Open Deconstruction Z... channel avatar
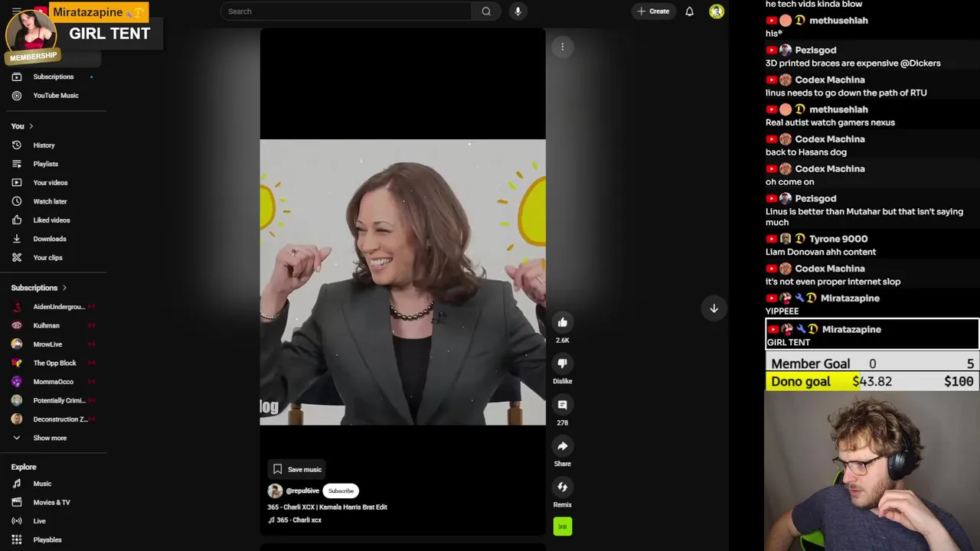The width and height of the screenshot is (980, 551). click(17, 419)
